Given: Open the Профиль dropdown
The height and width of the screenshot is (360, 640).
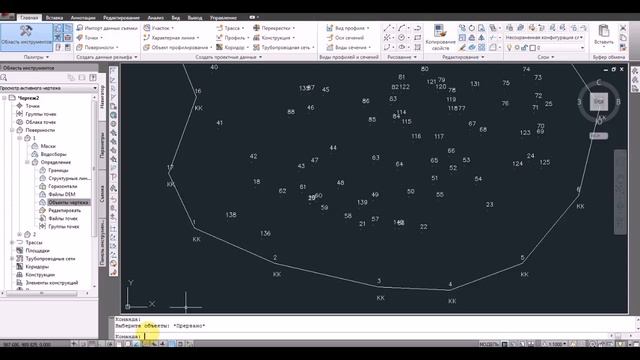Looking at the screenshot, I should click(x=233, y=38).
